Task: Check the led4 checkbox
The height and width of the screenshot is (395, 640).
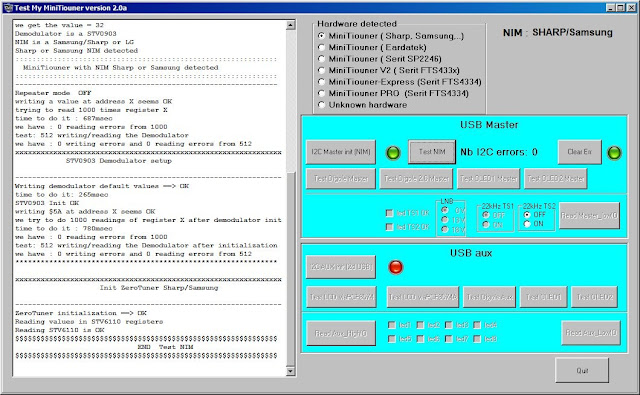Action: (485, 325)
